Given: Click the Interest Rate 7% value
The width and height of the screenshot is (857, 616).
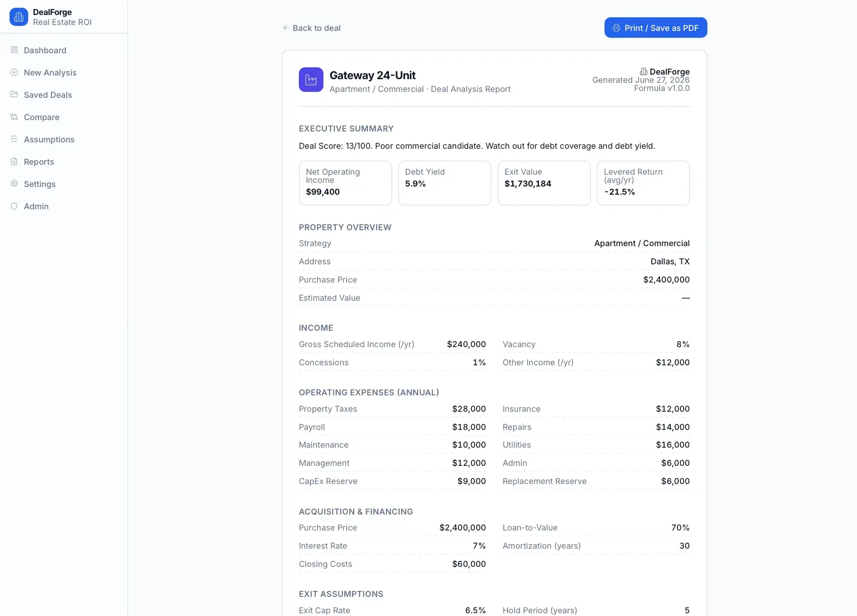Looking at the screenshot, I should click(x=479, y=546).
